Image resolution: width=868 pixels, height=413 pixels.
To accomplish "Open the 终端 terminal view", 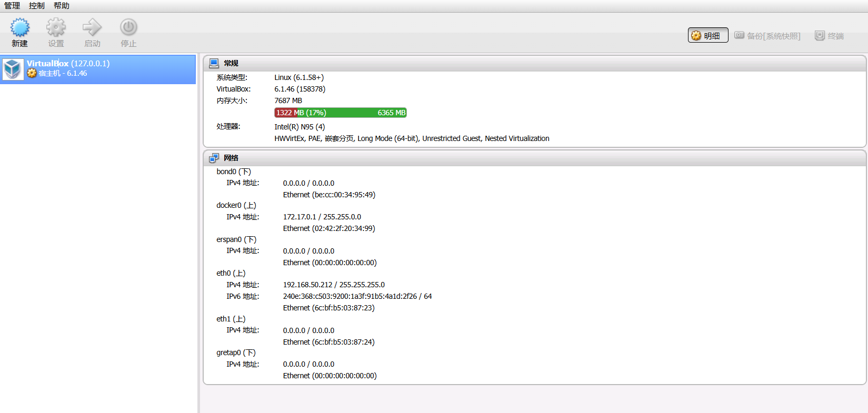I will tap(830, 35).
